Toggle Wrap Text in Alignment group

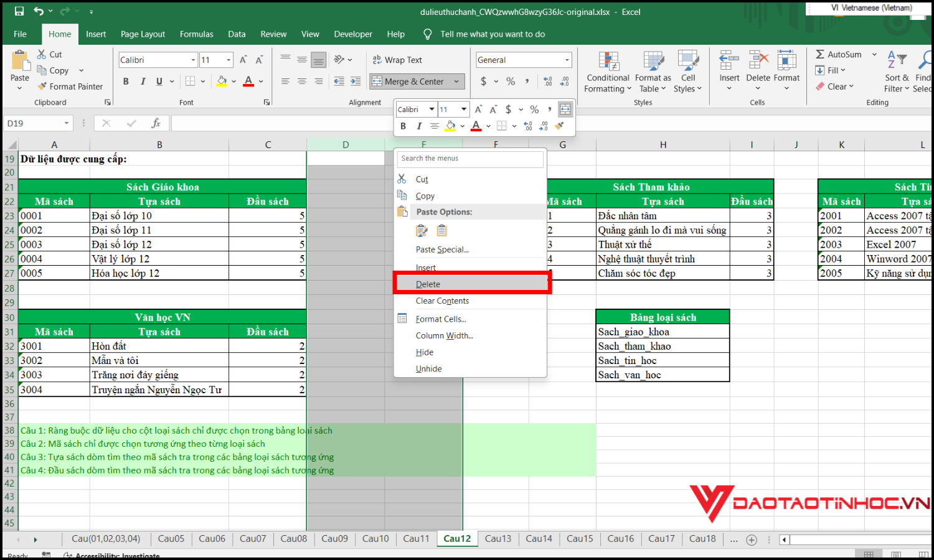pyautogui.click(x=397, y=60)
